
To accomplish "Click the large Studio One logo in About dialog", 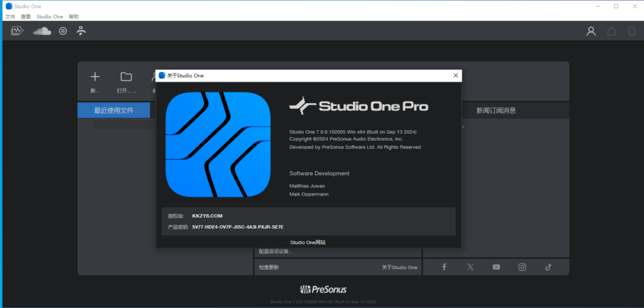I will coord(218,145).
